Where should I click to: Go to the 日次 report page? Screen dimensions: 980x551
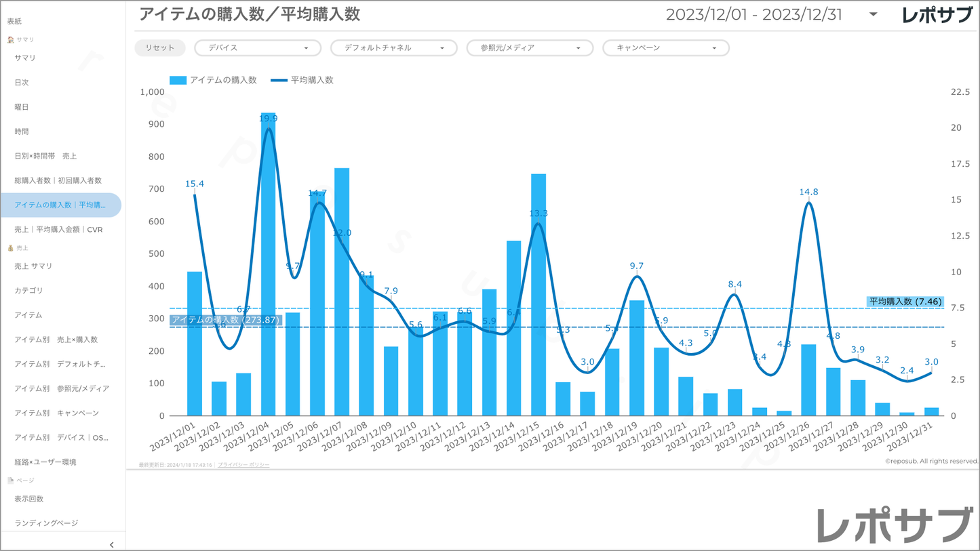(x=22, y=83)
